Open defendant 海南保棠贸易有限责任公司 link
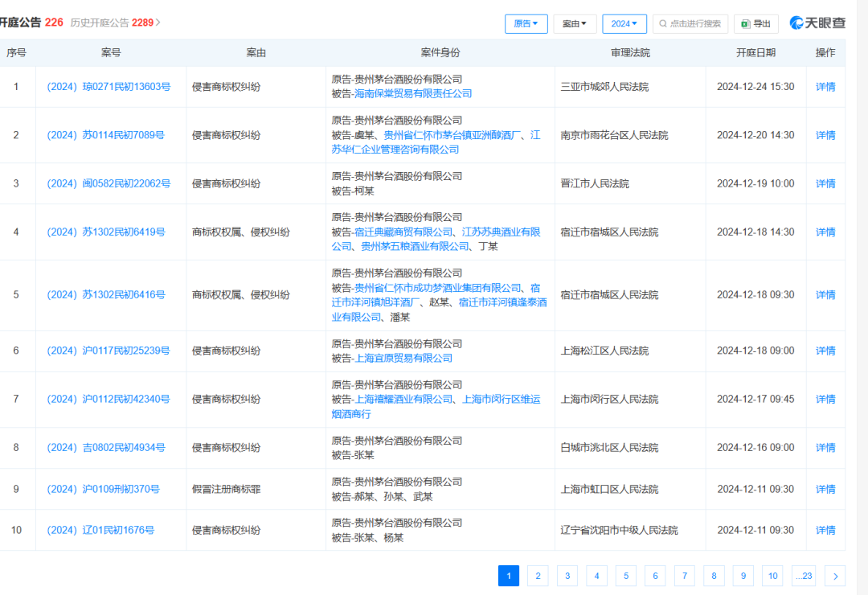This screenshot has height=595, width=868. tap(413, 93)
